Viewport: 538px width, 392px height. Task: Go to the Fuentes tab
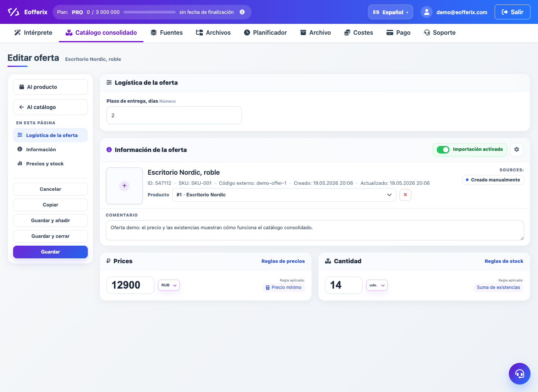coord(167,32)
